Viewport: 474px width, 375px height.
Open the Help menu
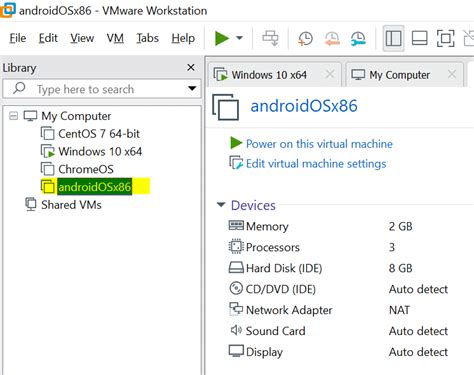pyautogui.click(x=183, y=38)
